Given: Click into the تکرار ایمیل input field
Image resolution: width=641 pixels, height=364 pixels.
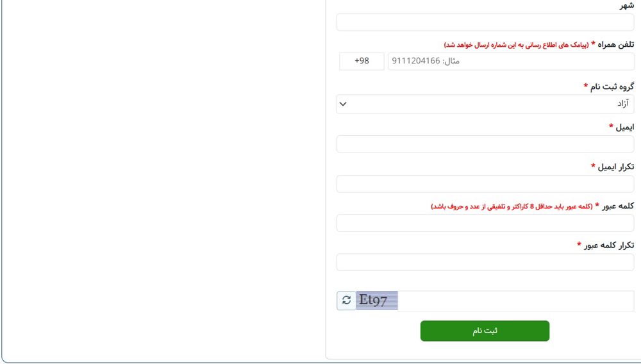Looking at the screenshot, I should (x=485, y=184).
